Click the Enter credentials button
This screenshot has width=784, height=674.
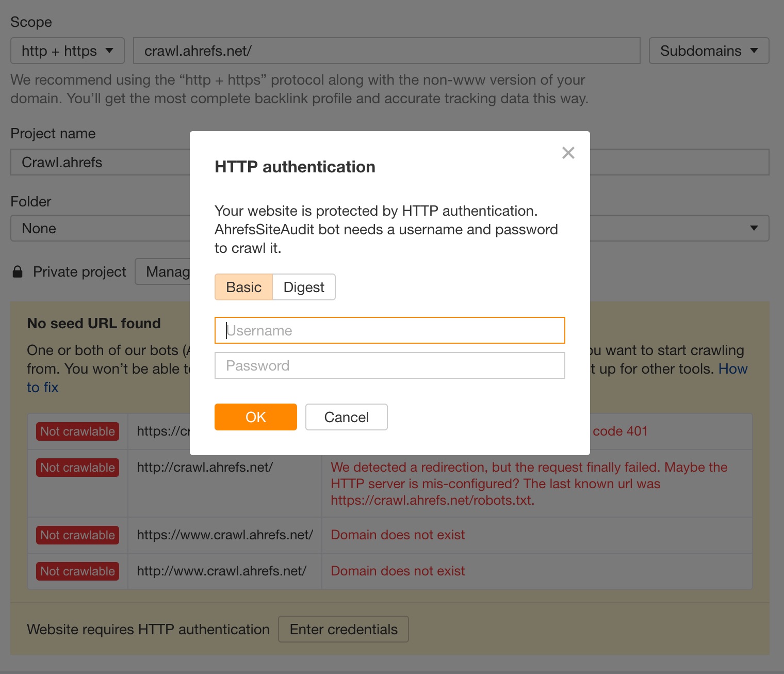(343, 629)
